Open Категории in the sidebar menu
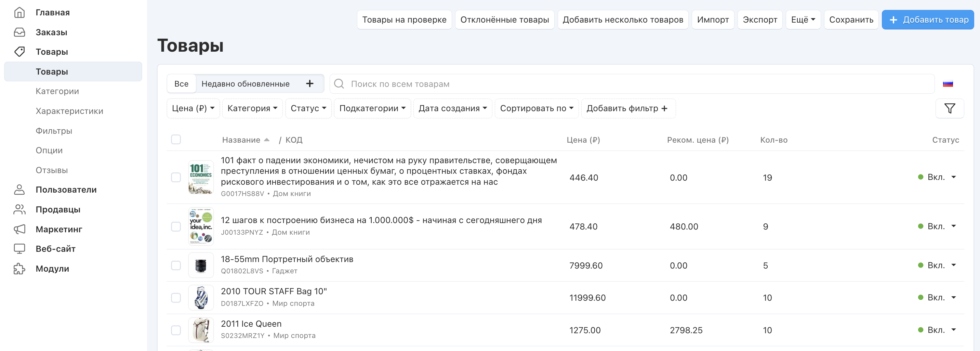This screenshot has width=980, height=351. point(57,91)
